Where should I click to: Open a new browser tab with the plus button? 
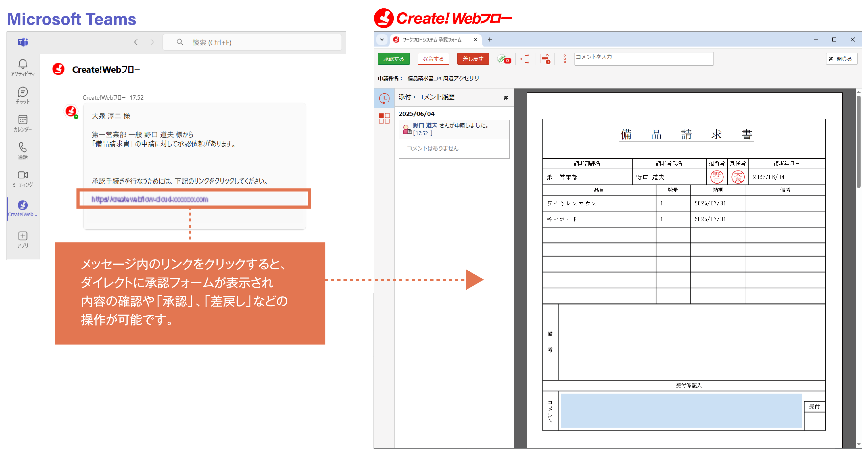pyautogui.click(x=490, y=39)
